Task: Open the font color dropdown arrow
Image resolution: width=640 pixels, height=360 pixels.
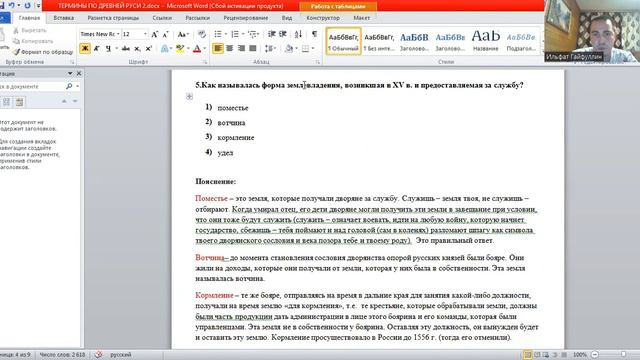Action: (x=204, y=49)
